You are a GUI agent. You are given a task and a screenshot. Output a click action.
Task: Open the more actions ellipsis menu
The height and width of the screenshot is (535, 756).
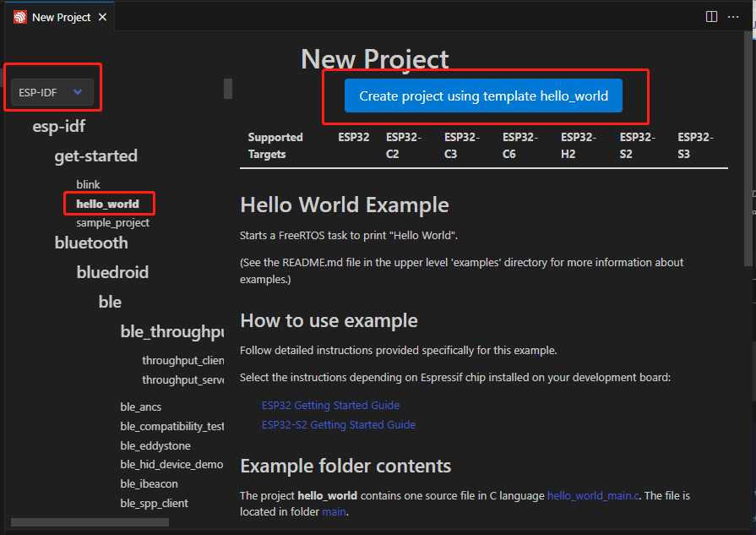coord(733,17)
